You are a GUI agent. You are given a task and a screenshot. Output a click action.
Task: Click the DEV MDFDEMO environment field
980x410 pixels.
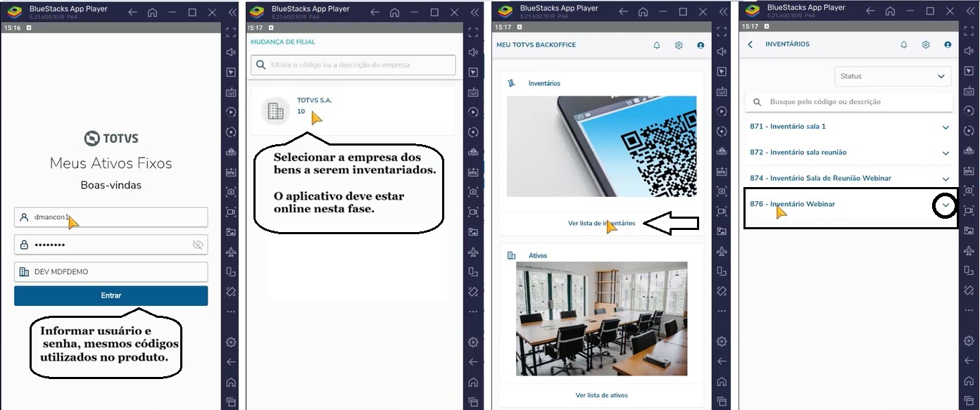point(111,271)
